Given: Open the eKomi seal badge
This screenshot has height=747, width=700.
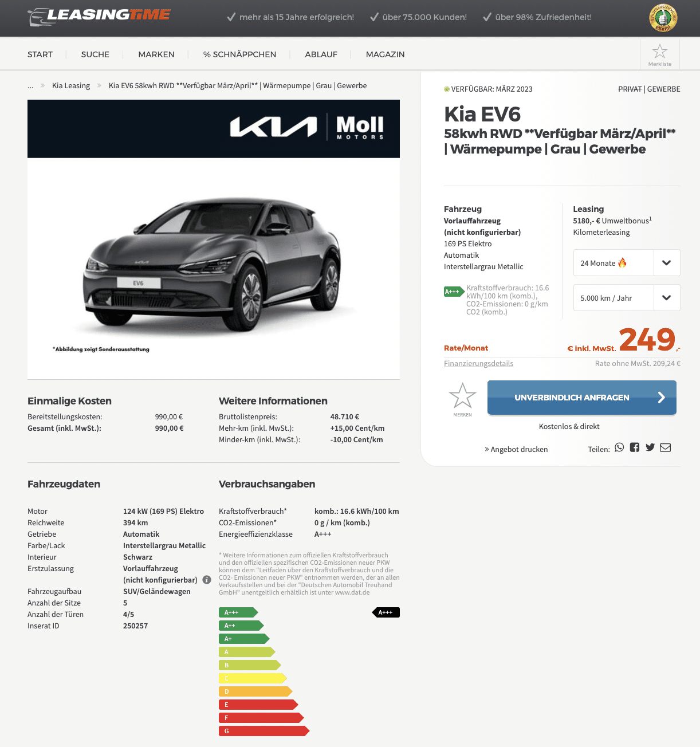Looking at the screenshot, I should (x=663, y=18).
